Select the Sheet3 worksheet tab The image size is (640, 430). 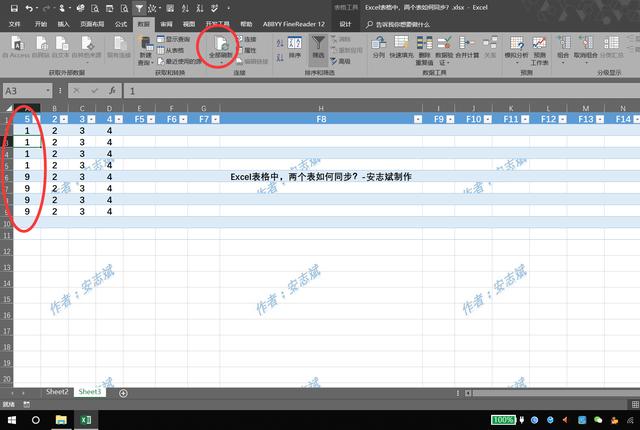click(90, 392)
